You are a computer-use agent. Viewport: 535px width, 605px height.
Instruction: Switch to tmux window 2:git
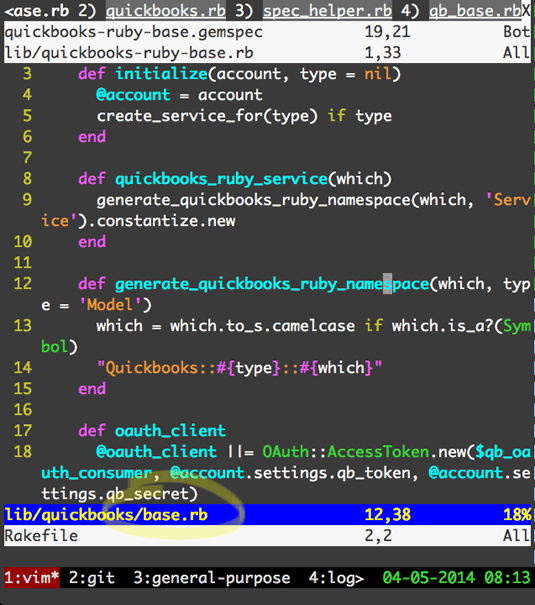[92, 578]
